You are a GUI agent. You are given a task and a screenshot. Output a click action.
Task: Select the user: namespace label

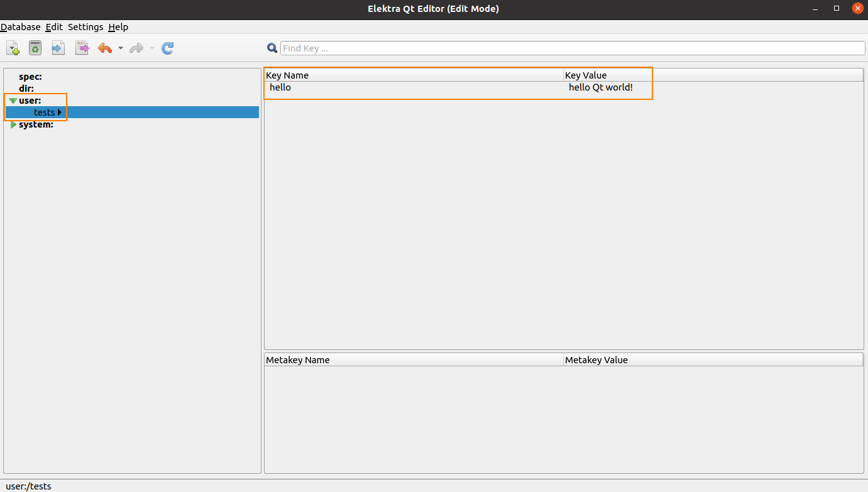pyautogui.click(x=30, y=101)
